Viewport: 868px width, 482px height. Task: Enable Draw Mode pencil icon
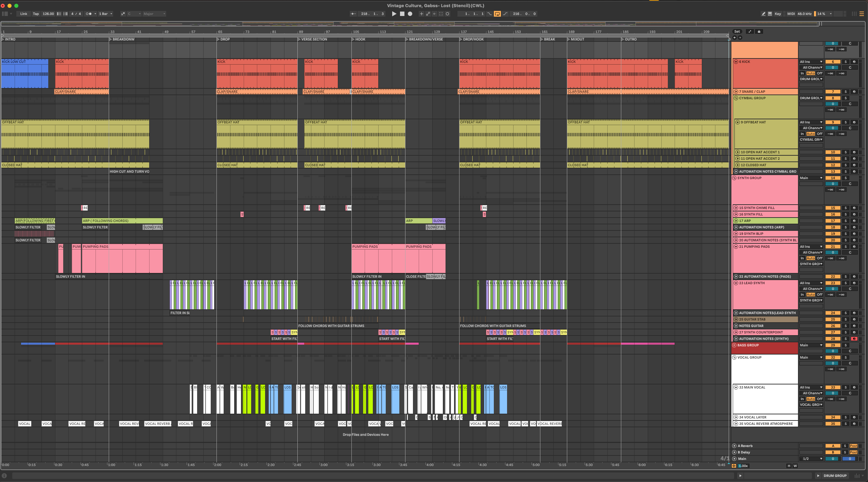pos(764,14)
